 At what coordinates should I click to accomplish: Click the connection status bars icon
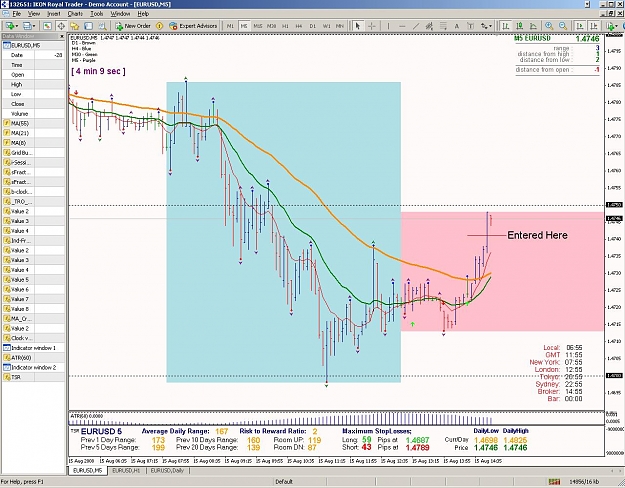554,482
